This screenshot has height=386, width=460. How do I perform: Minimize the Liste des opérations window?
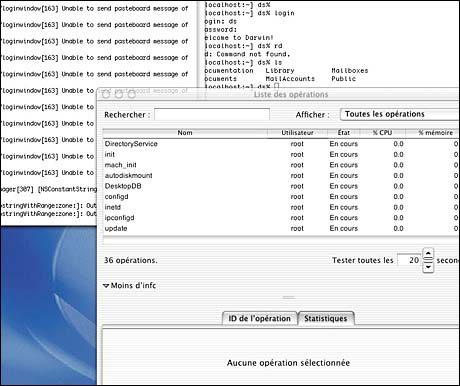119,94
